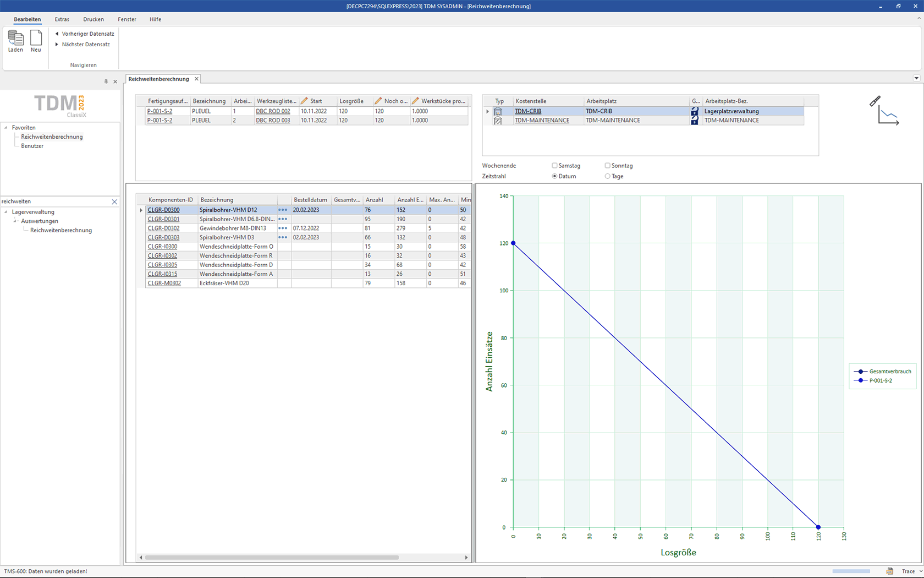Click the Anzahl column header

(378, 200)
